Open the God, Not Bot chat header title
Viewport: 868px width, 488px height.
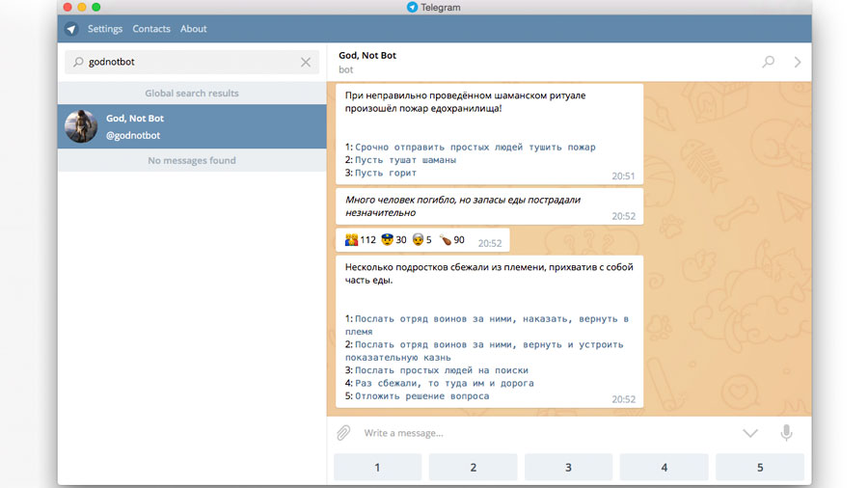367,55
